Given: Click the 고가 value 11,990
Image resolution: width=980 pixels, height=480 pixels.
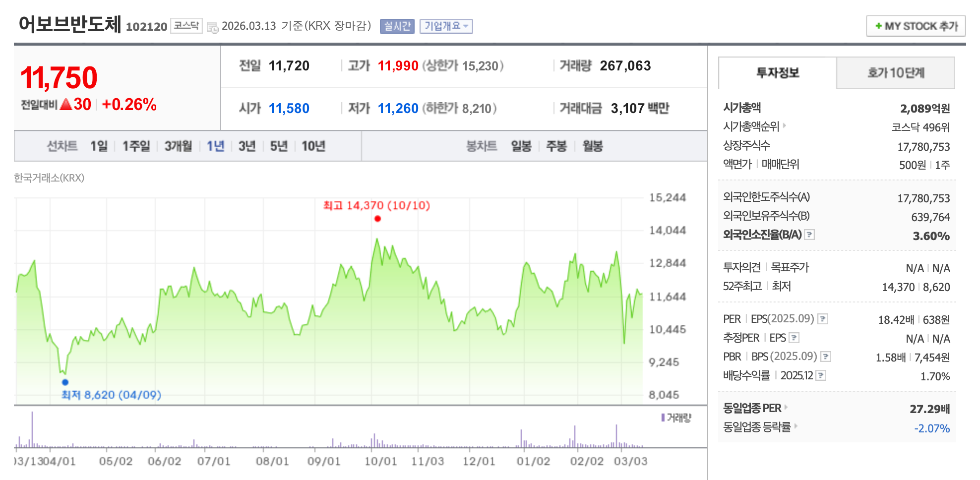Looking at the screenshot, I should (398, 66).
